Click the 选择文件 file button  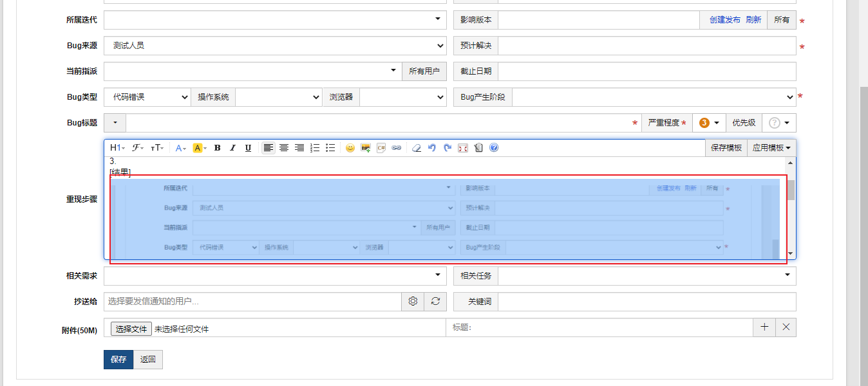[131, 329]
